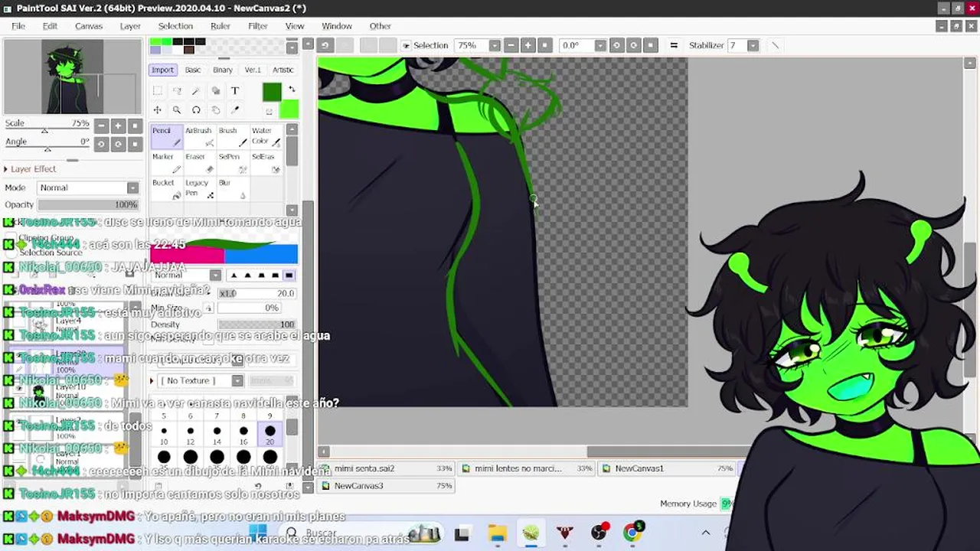Select the Move tool
The width and height of the screenshot is (980, 551).
[x=158, y=110]
